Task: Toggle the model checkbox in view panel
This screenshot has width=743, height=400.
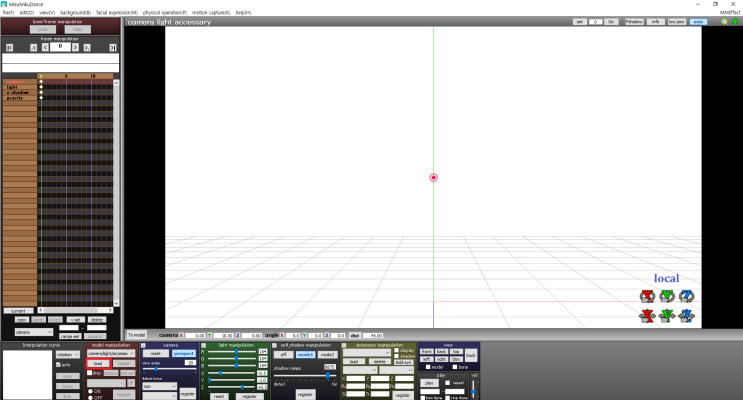Action: (x=428, y=367)
